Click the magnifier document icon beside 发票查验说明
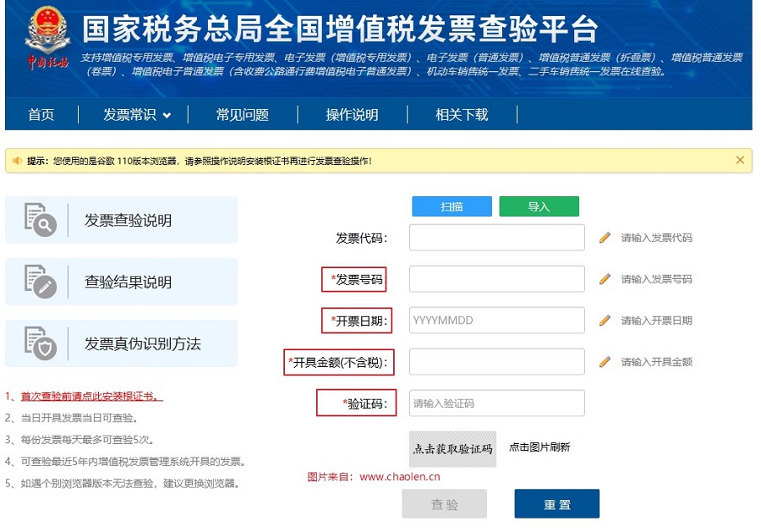Viewport: 761px width, 532px height. pos(41,220)
